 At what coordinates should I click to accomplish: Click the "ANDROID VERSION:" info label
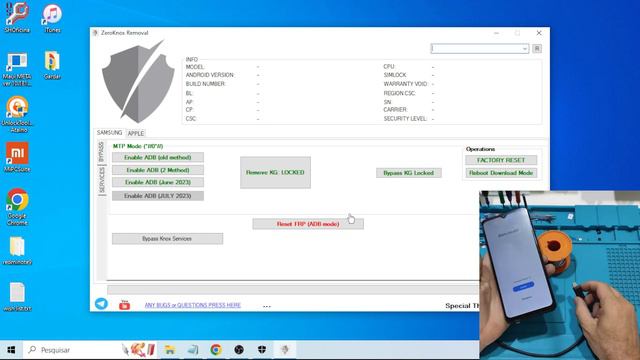pos(210,75)
